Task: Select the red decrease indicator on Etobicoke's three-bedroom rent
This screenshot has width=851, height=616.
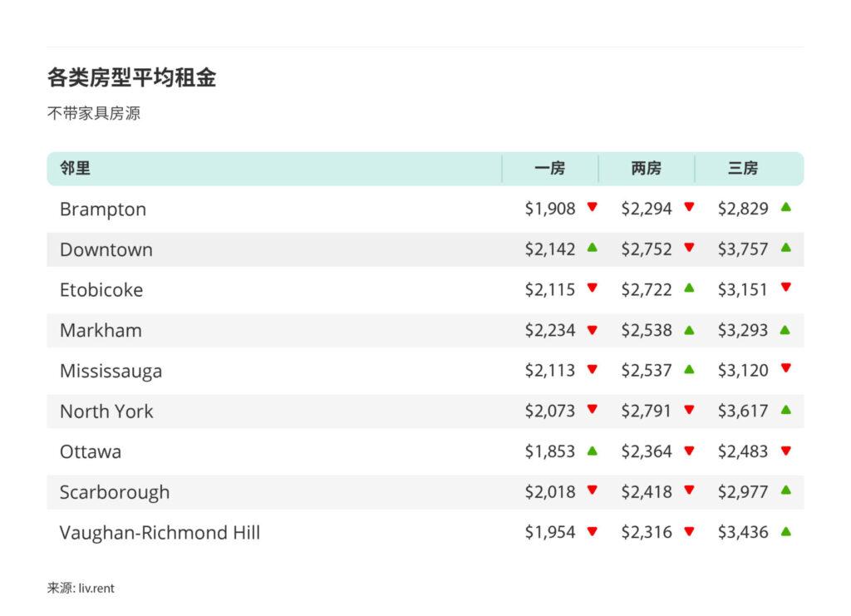Action: tap(786, 289)
